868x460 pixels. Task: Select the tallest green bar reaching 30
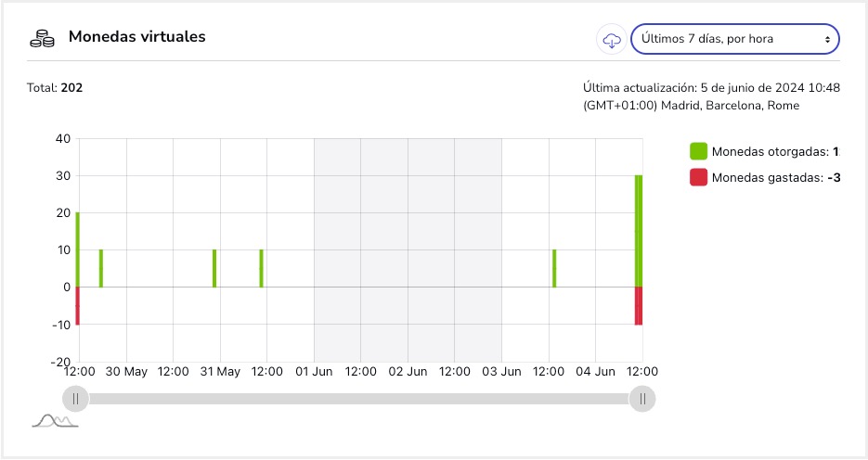[639, 230]
